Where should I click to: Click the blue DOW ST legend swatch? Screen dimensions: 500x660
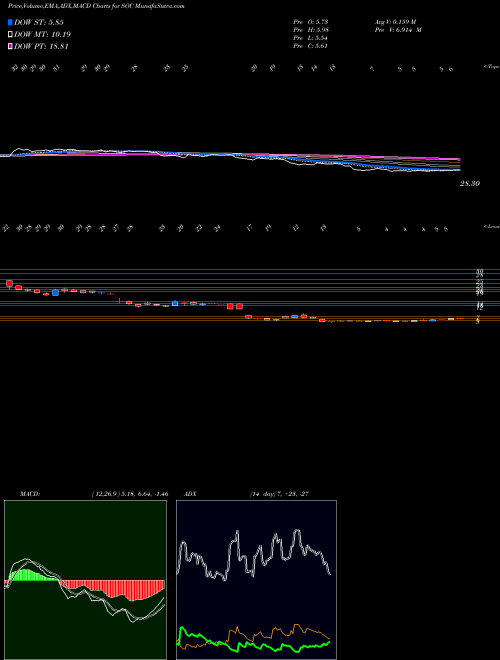(x=11, y=22)
